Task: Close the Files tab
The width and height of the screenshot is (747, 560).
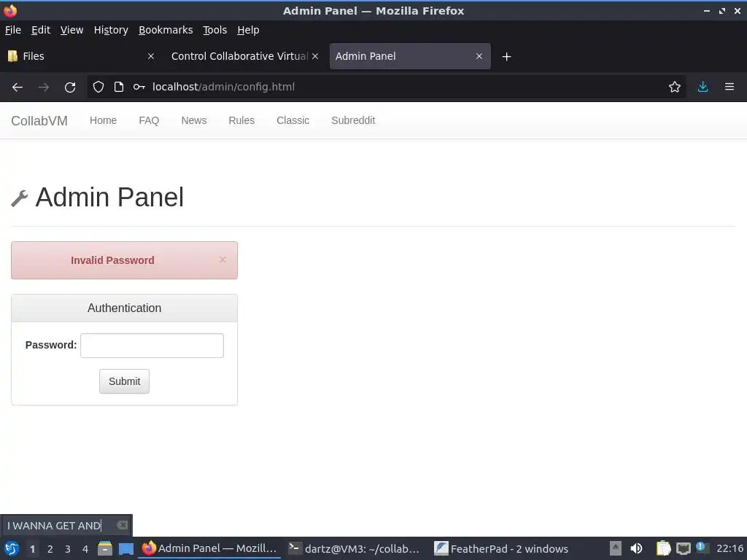Action: tap(150, 56)
